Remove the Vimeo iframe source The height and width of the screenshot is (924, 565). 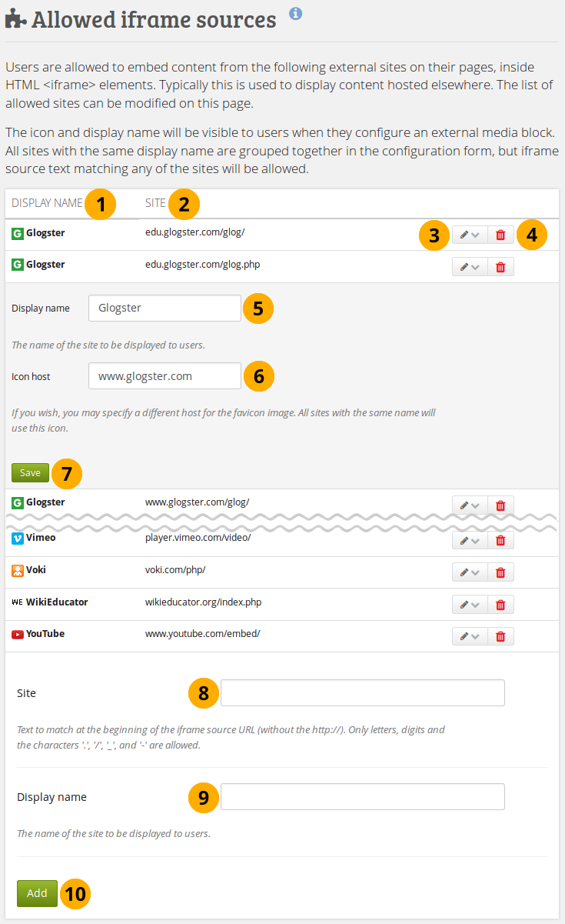pyautogui.click(x=500, y=540)
